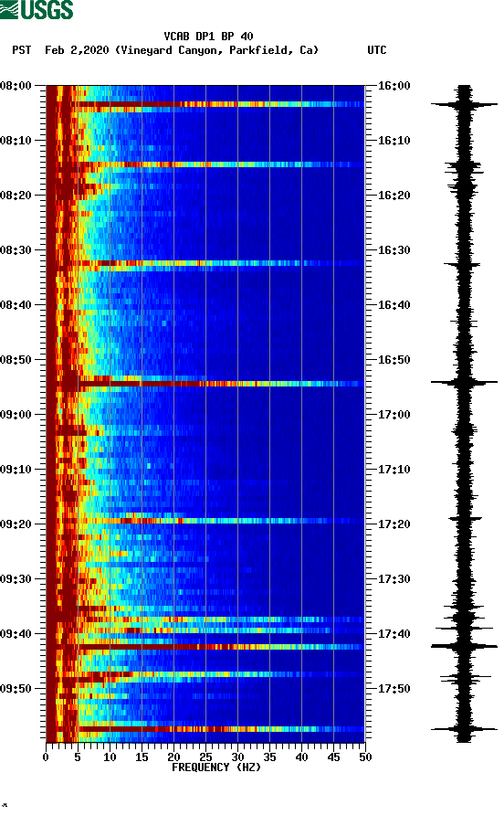This screenshot has height=815, width=504.
Task: Click the 16:50 UTC time label
Action: (394, 360)
